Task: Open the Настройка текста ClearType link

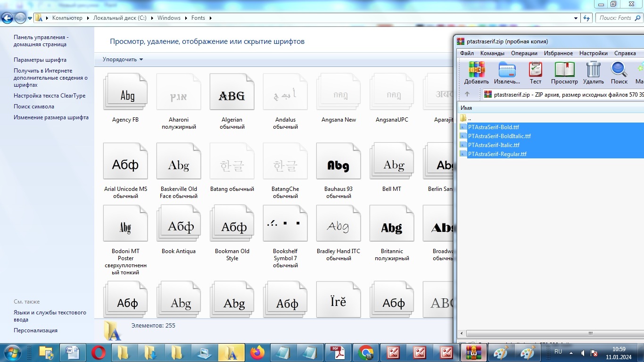Action: 50,96
